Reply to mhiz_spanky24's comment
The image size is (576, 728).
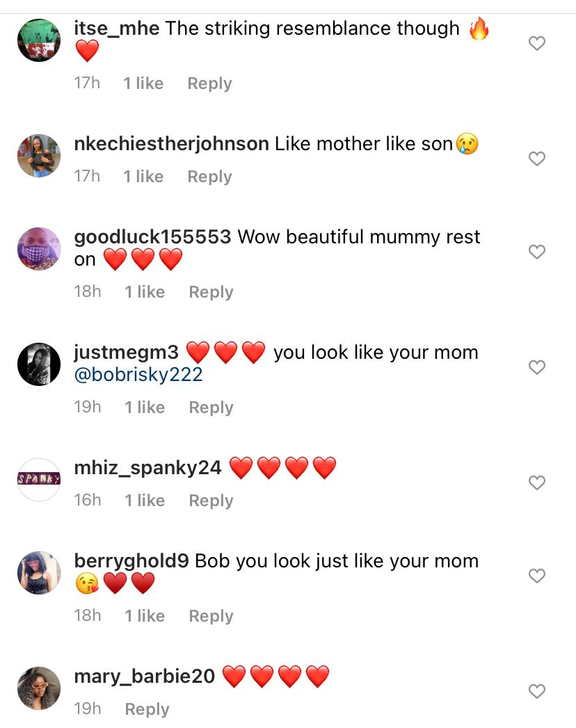click(211, 501)
